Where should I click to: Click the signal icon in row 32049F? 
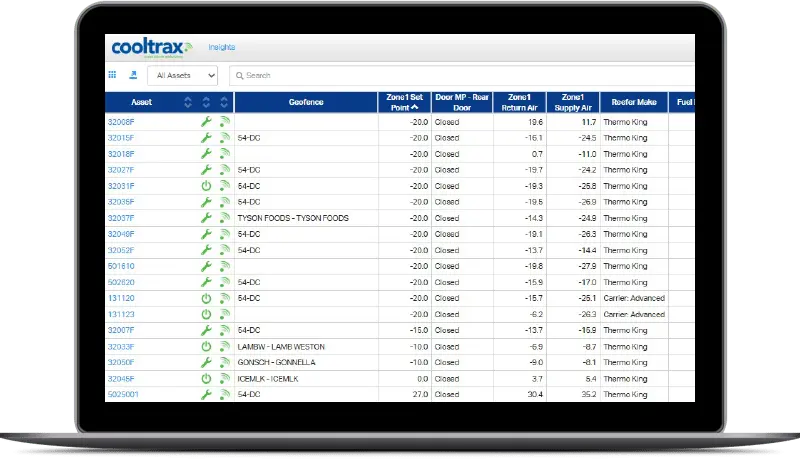click(x=224, y=234)
